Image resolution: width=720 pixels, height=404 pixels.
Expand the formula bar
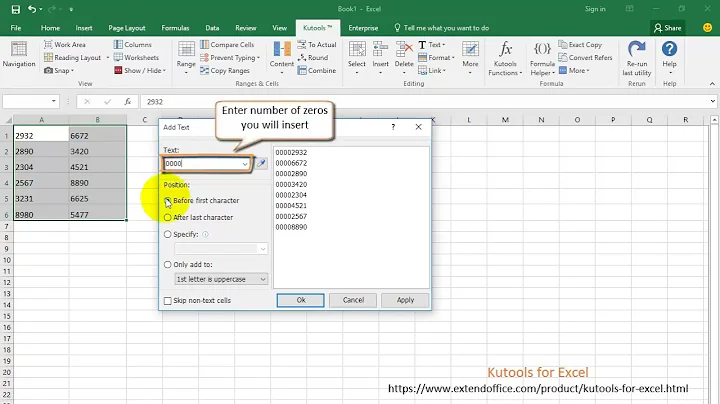(712, 101)
